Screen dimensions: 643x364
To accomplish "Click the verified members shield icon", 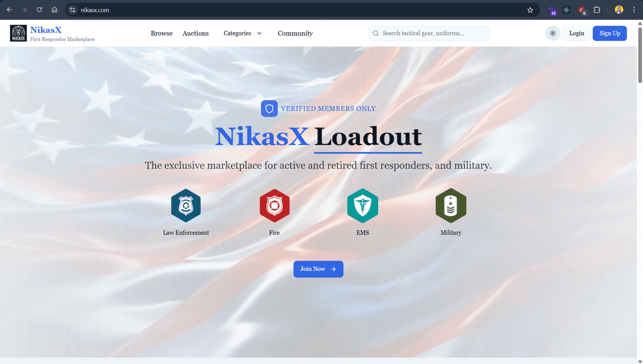I will [x=269, y=108].
